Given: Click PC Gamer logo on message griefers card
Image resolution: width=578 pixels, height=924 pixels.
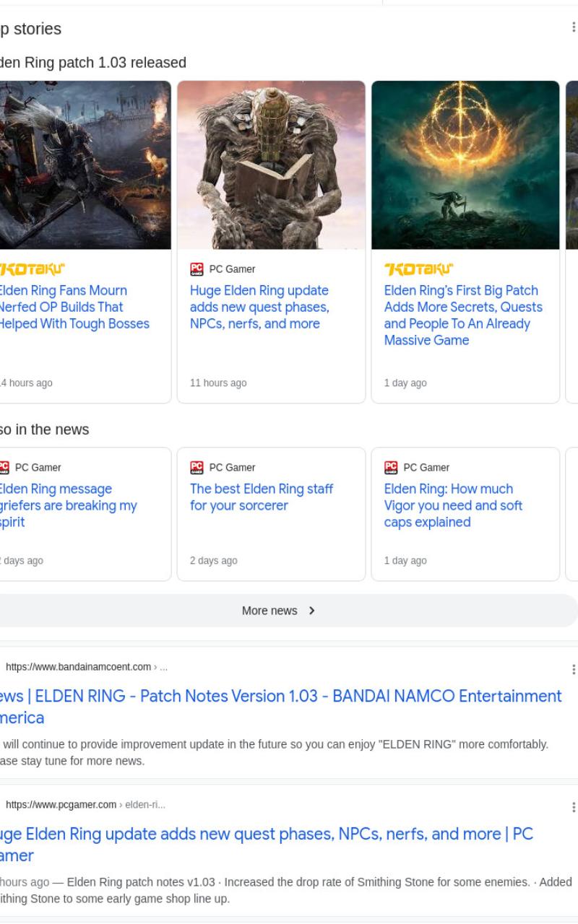Looking at the screenshot, I should 4,468.
